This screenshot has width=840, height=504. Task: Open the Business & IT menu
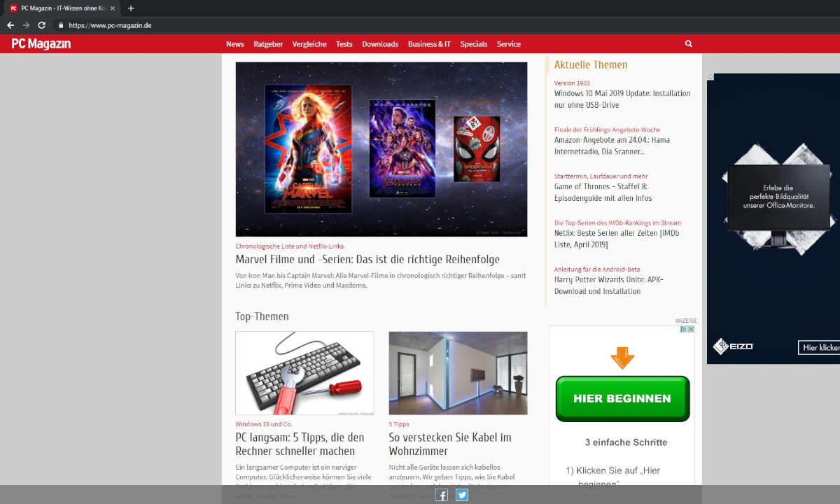(x=429, y=44)
